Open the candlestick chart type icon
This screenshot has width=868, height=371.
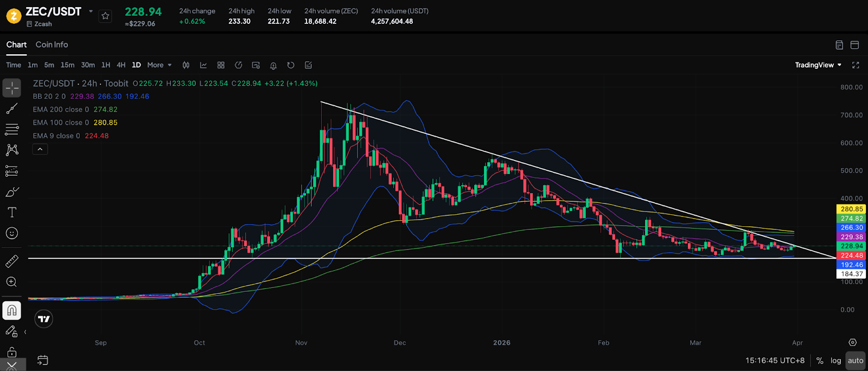coord(186,65)
